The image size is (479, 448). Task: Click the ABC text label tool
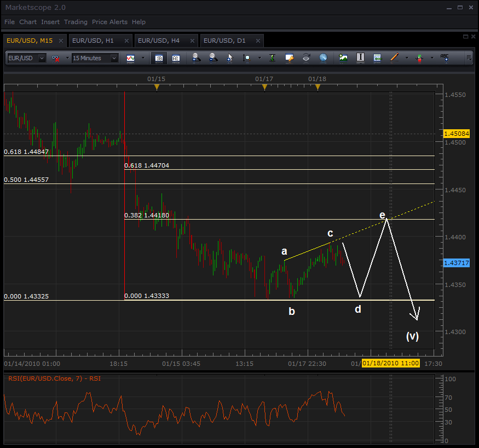pos(445,58)
